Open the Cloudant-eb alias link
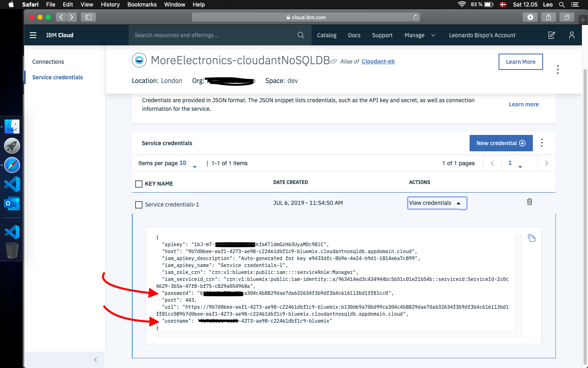The width and height of the screenshot is (588, 368). pyautogui.click(x=378, y=61)
